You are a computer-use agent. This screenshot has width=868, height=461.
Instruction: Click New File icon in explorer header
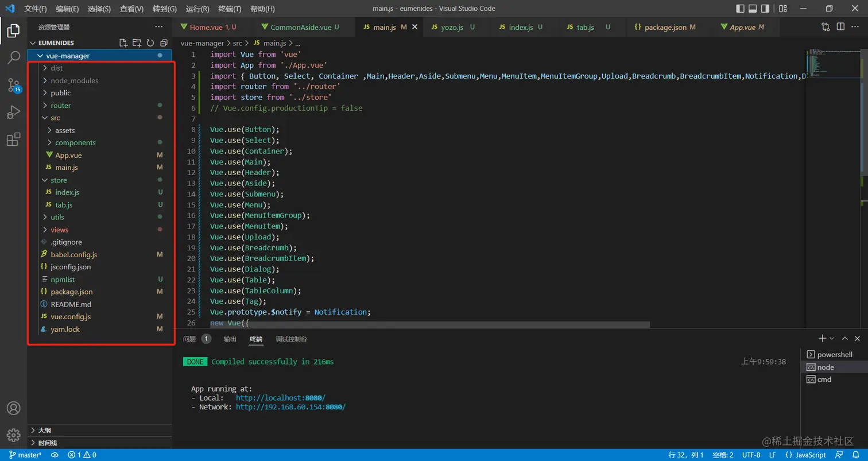tap(123, 43)
